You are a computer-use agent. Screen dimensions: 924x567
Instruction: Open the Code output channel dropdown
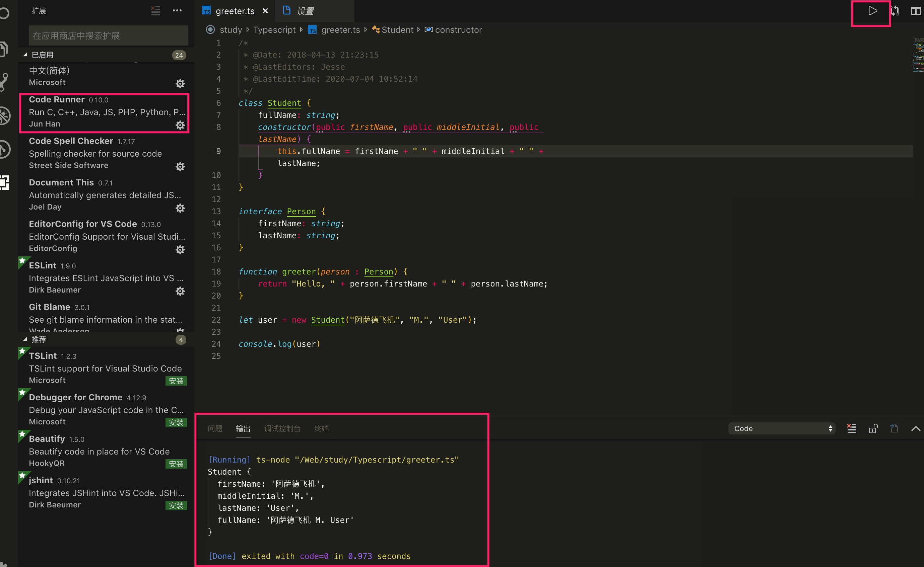[782, 428]
